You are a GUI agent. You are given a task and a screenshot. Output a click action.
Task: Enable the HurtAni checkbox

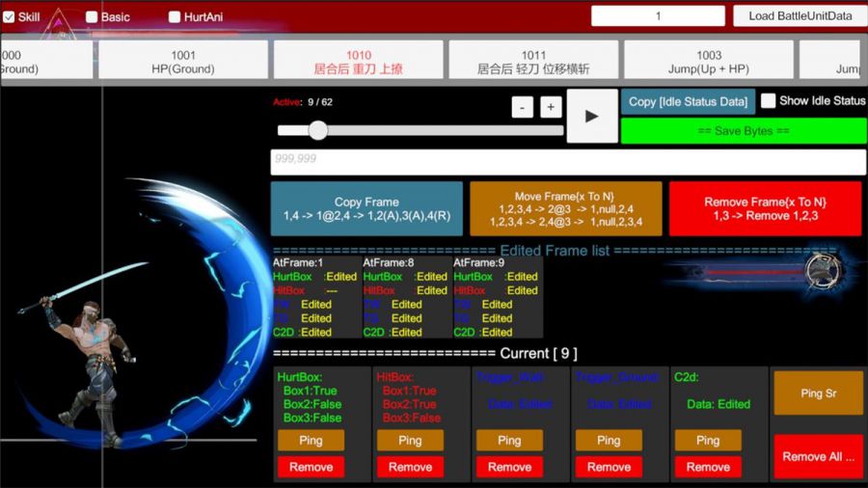[175, 17]
